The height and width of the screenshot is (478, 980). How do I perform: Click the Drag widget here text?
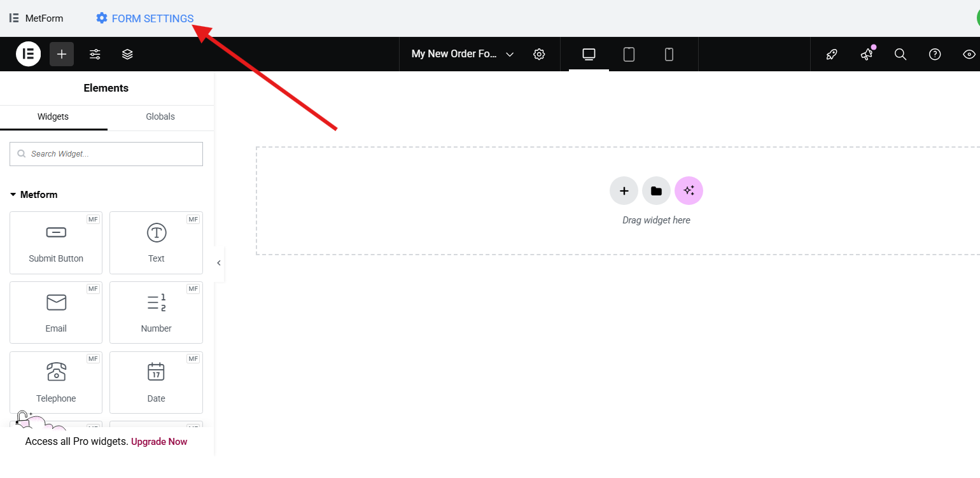point(656,220)
